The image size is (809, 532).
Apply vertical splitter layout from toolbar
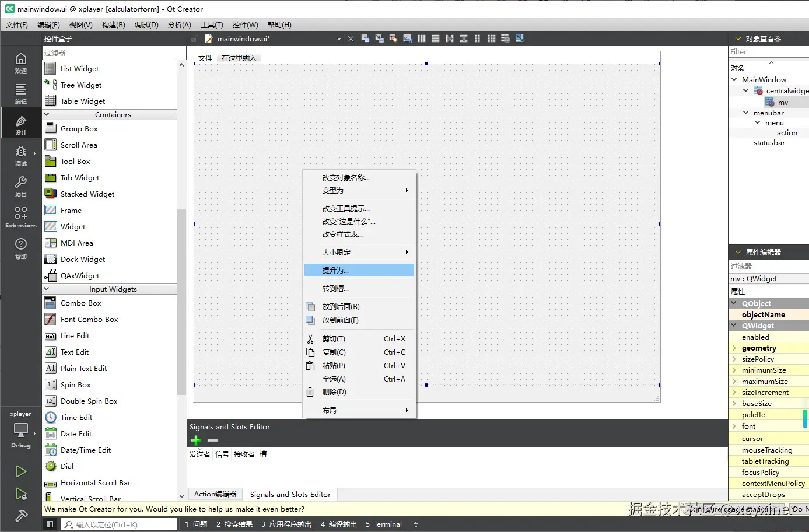pyautogui.click(x=464, y=38)
